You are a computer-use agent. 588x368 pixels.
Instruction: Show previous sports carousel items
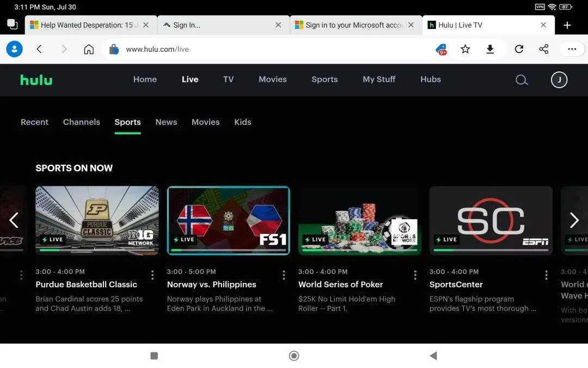click(x=14, y=220)
